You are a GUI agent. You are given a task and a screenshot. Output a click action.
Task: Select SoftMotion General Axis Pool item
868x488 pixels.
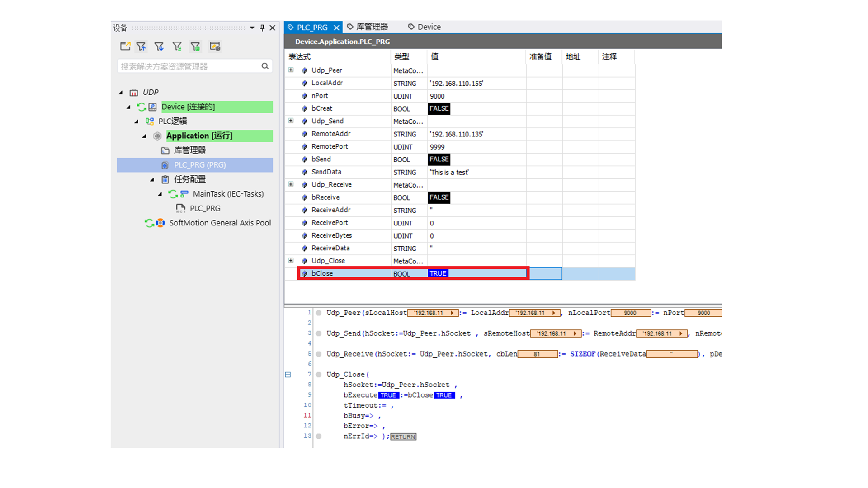pyautogui.click(x=220, y=223)
